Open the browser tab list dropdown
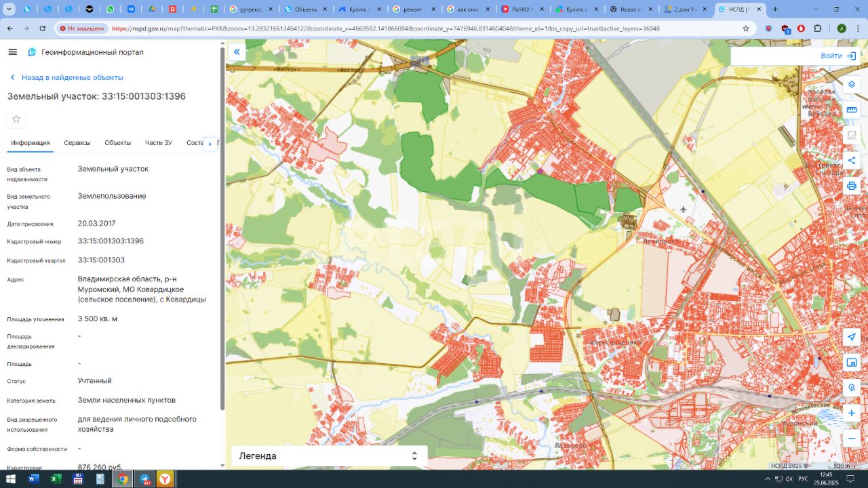Viewport: 868px width, 488px height. click(x=9, y=9)
